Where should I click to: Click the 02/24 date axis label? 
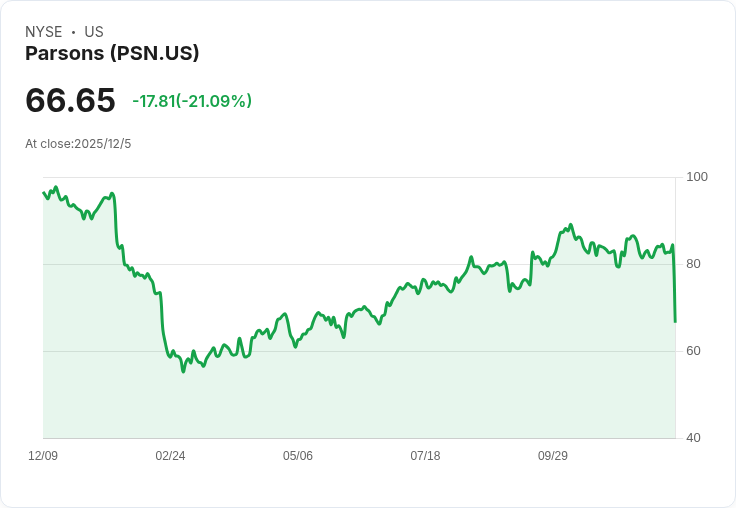click(x=170, y=455)
